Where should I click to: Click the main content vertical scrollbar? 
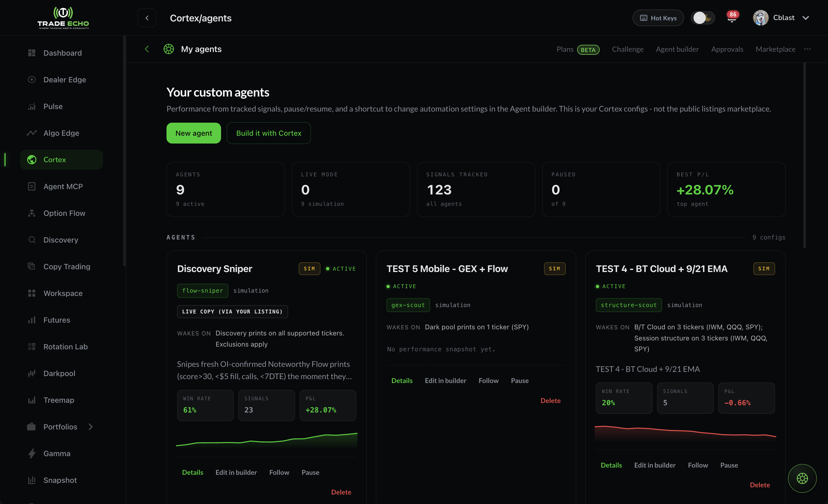coord(805,155)
